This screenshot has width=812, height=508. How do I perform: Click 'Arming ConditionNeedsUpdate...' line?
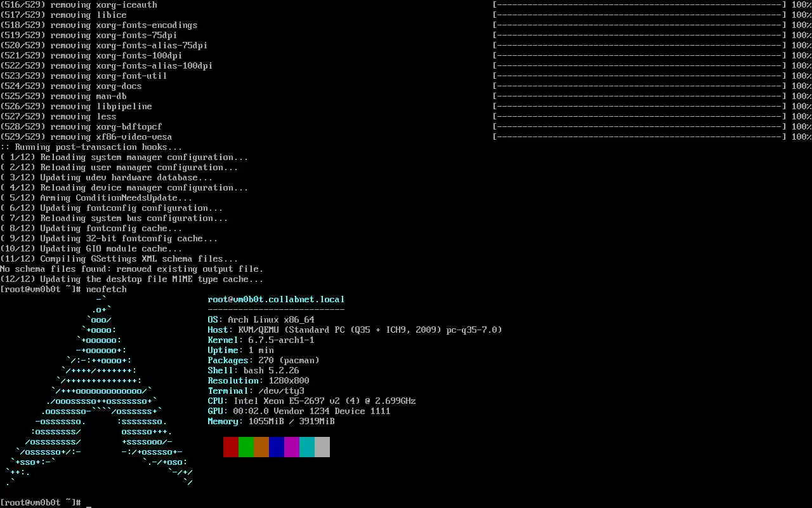(x=96, y=198)
